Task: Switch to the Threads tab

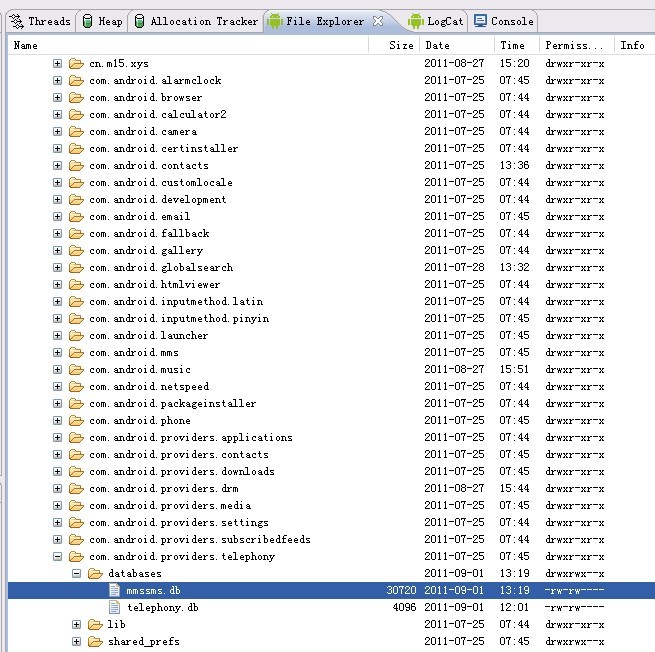Action: coord(40,21)
